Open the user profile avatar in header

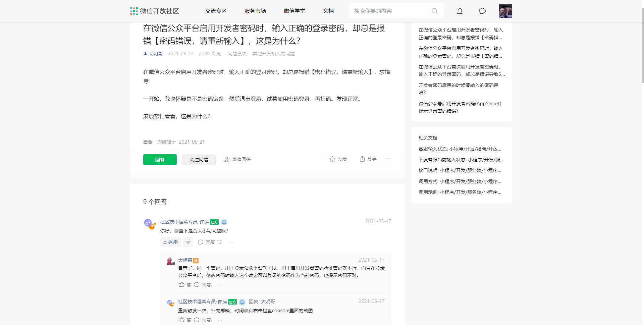pos(505,11)
